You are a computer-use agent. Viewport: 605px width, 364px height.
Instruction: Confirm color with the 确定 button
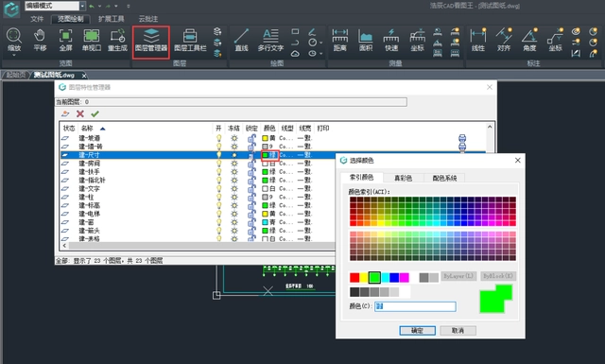(418, 330)
